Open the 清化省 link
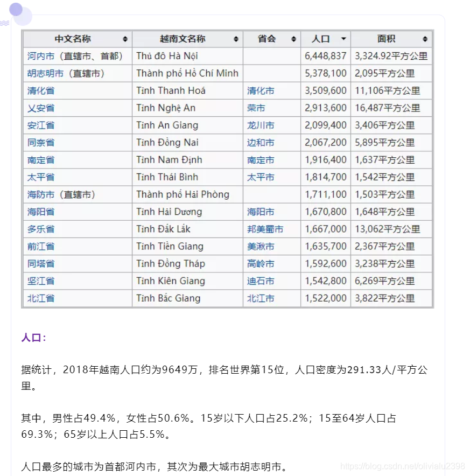470x476 pixels. 41,91
